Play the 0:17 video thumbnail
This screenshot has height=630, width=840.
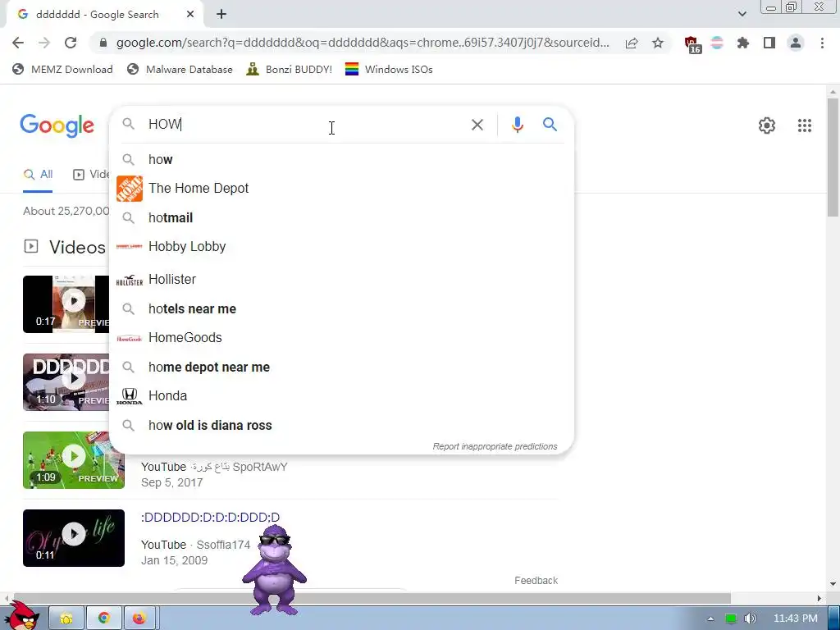click(66, 304)
